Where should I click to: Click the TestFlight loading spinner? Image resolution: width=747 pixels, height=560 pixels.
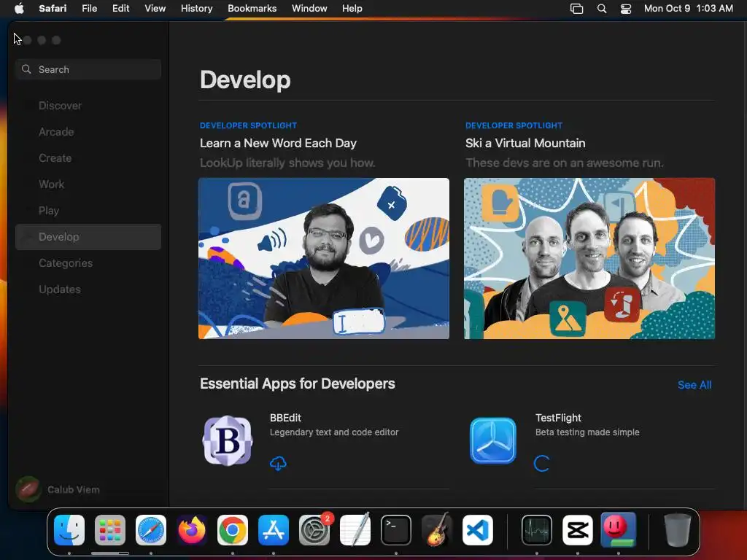point(542,463)
